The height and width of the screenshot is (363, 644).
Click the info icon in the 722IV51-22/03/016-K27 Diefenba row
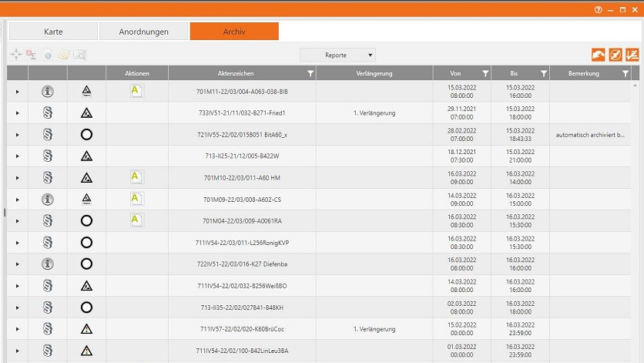tap(48, 264)
